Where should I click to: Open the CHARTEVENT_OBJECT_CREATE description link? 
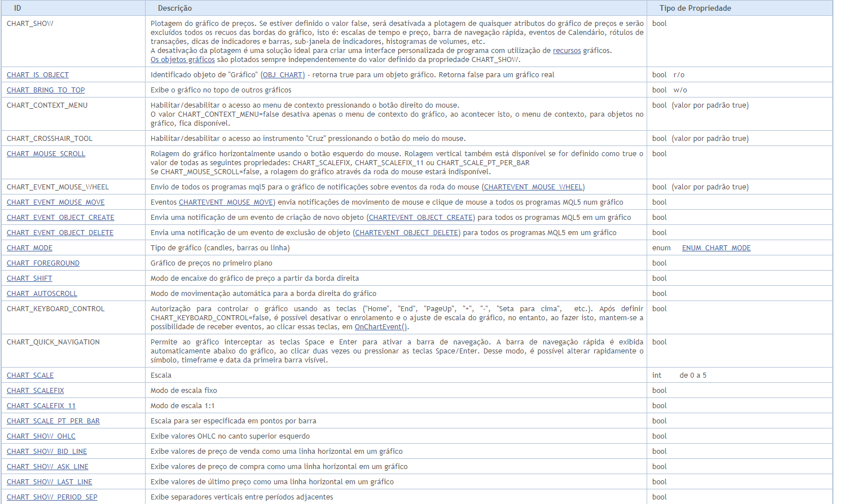pos(420,218)
